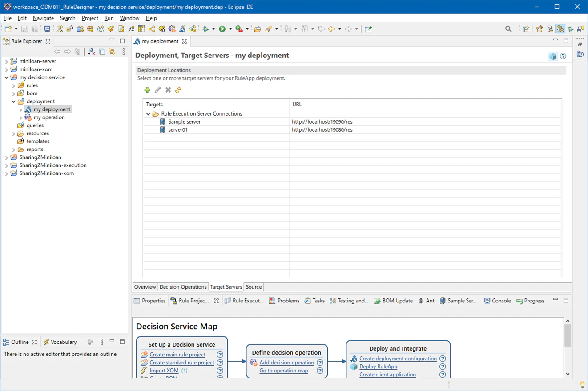The image size is (588, 391).
Task: Click Create deployment configuration link
Action: pyautogui.click(x=398, y=359)
